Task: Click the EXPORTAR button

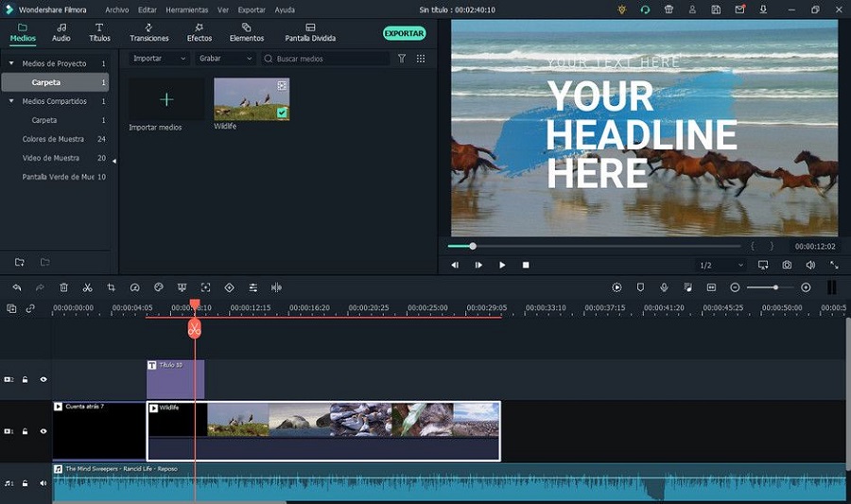Action: pyautogui.click(x=404, y=33)
